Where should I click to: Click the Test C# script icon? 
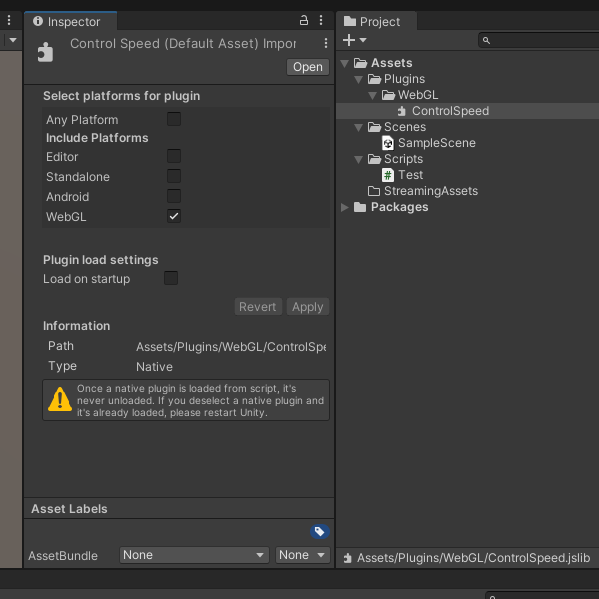388,175
